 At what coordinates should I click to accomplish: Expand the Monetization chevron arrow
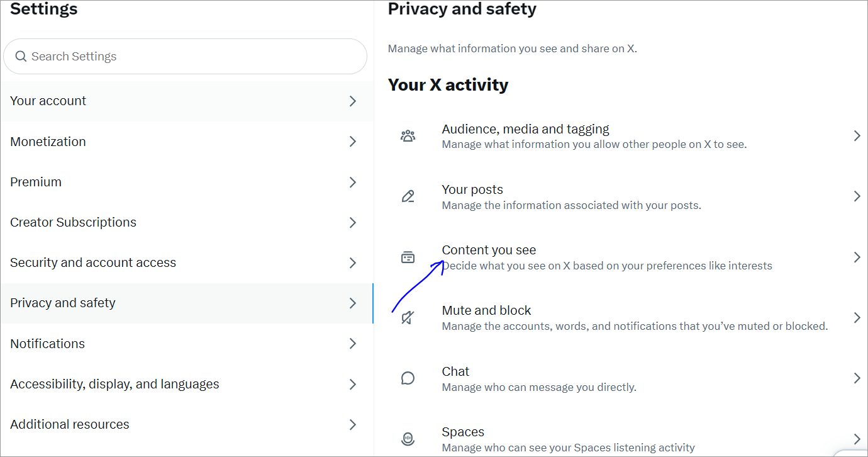[x=353, y=142]
